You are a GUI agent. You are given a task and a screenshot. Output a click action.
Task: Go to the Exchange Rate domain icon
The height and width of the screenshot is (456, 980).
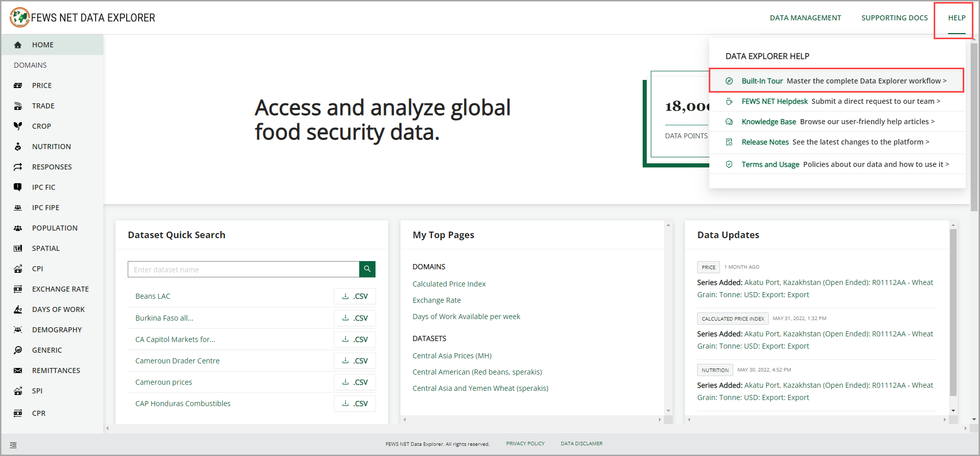click(18, 289)
